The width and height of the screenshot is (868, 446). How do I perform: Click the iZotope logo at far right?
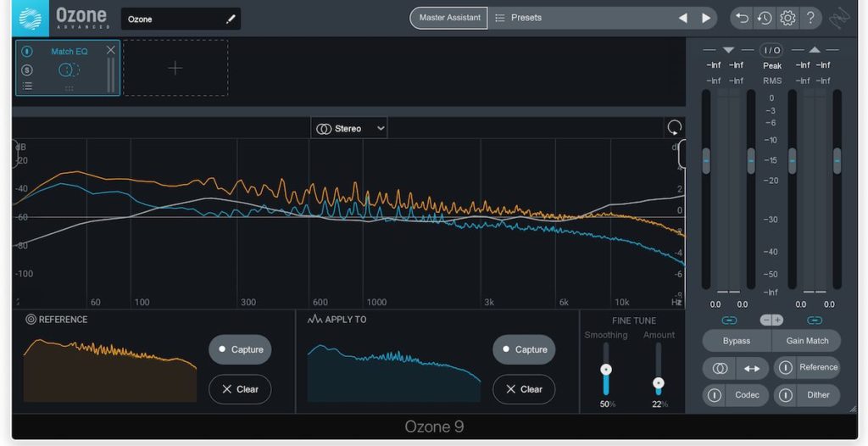click(x=839, y=19)
